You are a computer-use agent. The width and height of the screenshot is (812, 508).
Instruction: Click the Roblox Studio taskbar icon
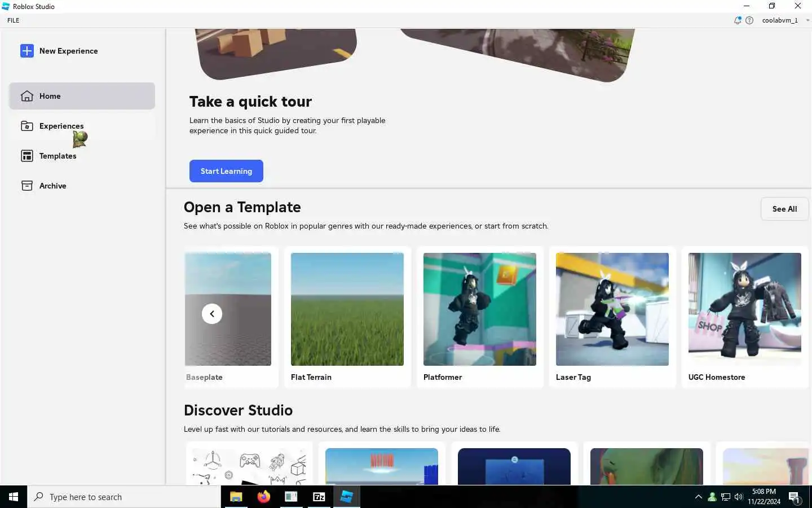pyautogui.click(x=347, y=497)
